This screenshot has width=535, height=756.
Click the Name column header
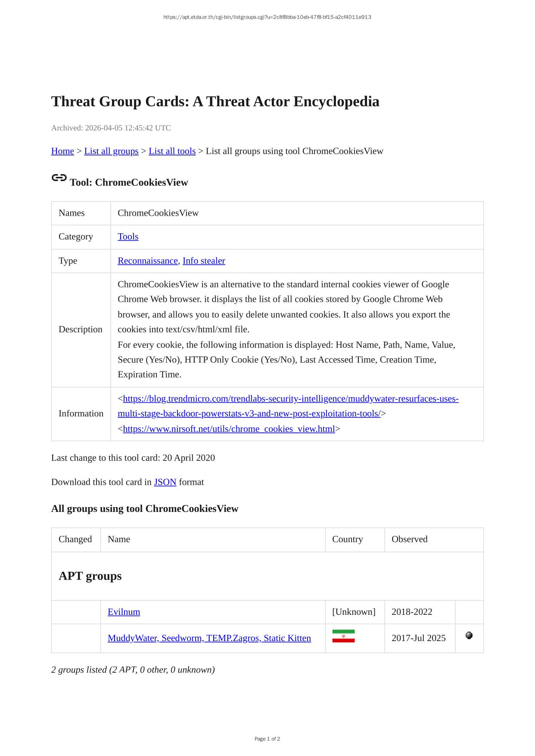[119, 539]
